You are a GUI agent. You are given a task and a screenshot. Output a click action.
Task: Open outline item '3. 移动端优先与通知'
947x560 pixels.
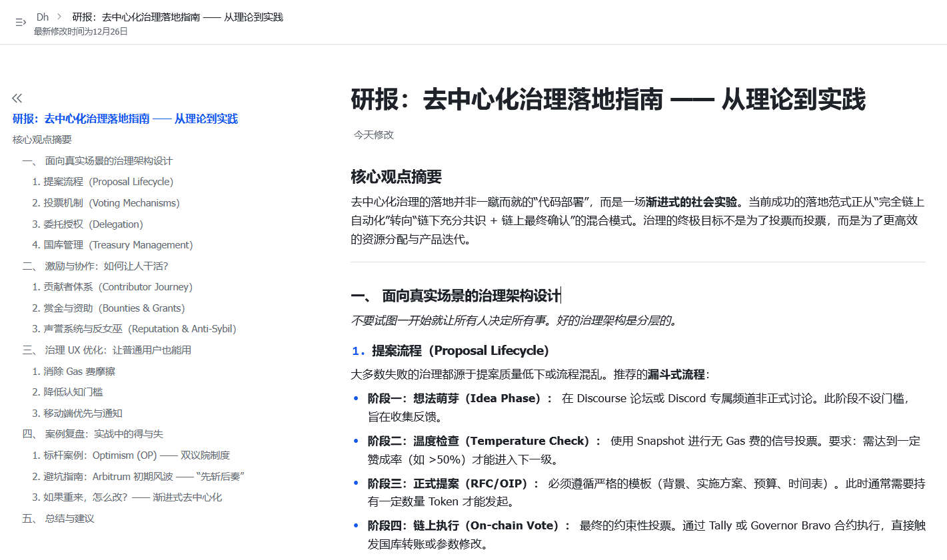(x=77, y=414)
